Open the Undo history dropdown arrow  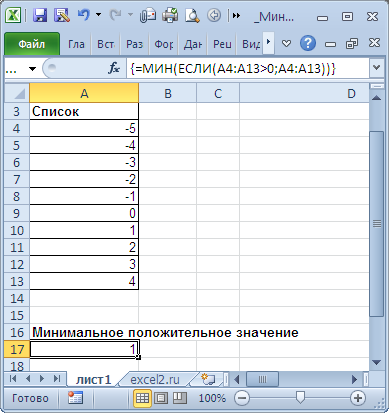pyautogui.click(x=98, y=15)
